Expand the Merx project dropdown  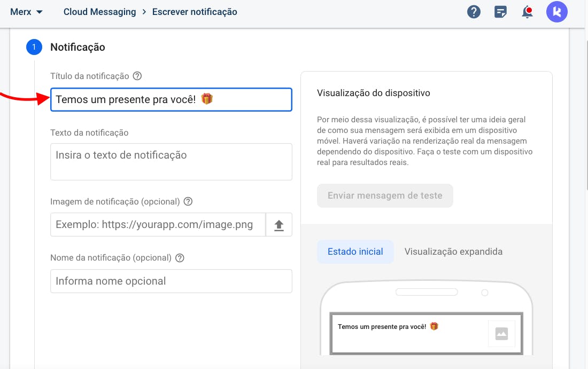coord(26,12)
